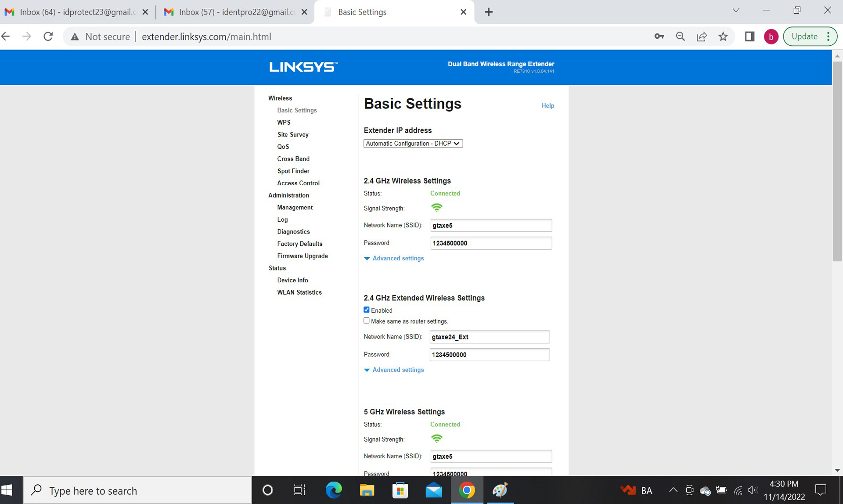
Task: Bookmark this page with the star icon
Action: click(723, 36)
